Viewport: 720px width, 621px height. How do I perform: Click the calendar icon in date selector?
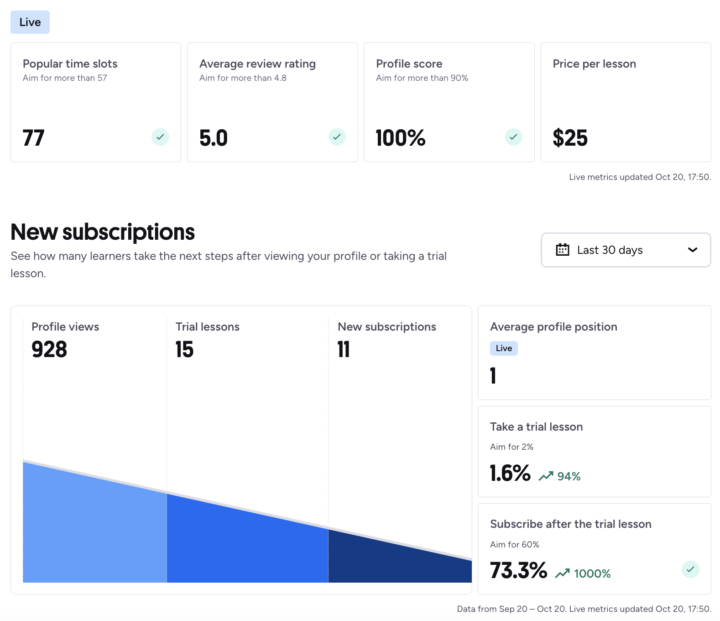click(x=562, y=250)
